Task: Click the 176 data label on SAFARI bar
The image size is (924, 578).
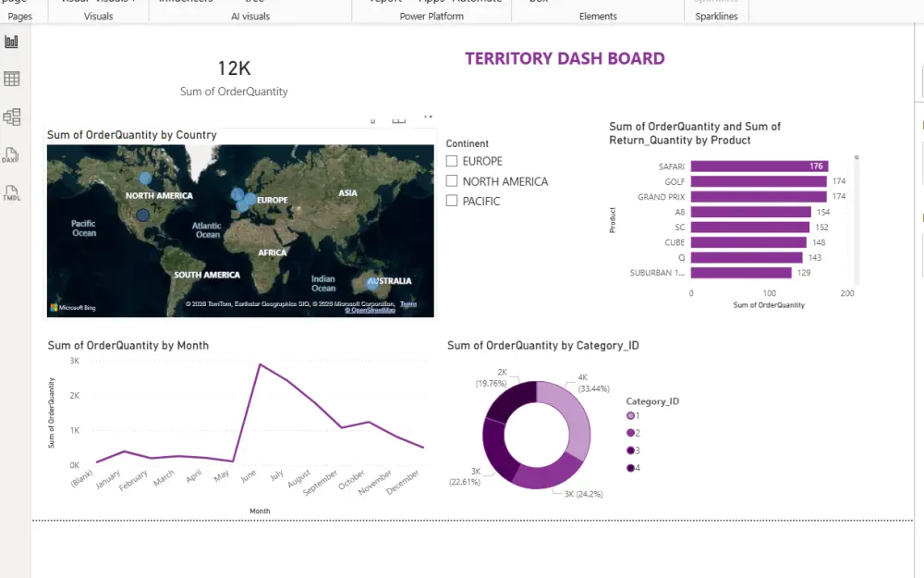Action: coord(816,166)
